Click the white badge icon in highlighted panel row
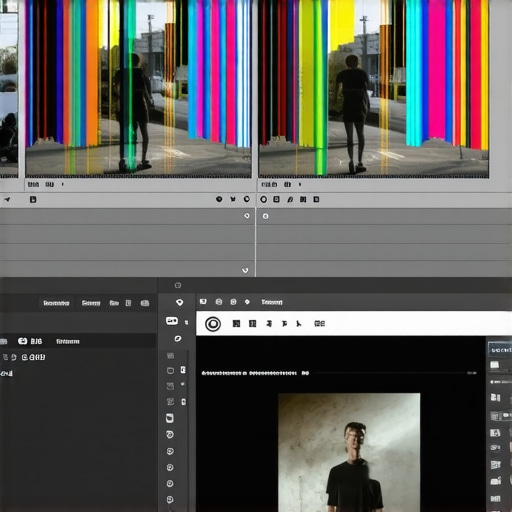The image size is (512, 512). tap(22, 341)
